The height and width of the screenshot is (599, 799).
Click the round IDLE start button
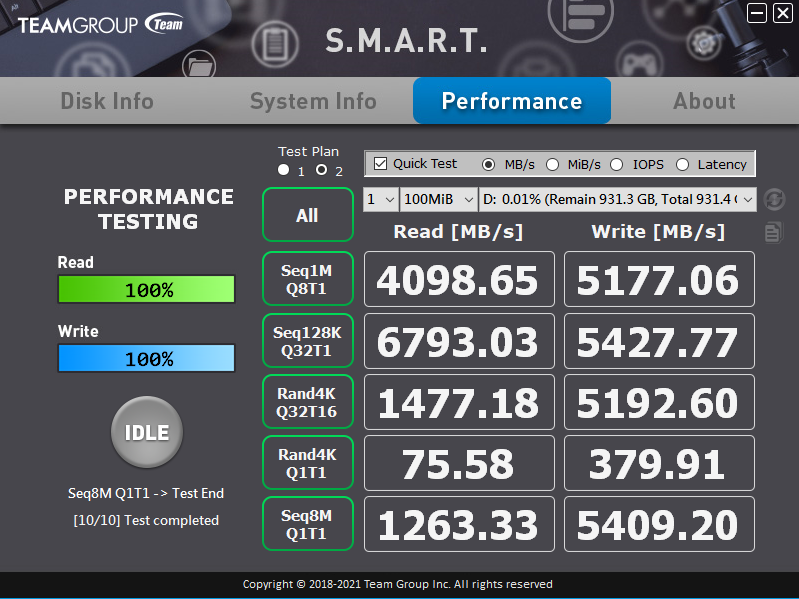coord(146,433)
